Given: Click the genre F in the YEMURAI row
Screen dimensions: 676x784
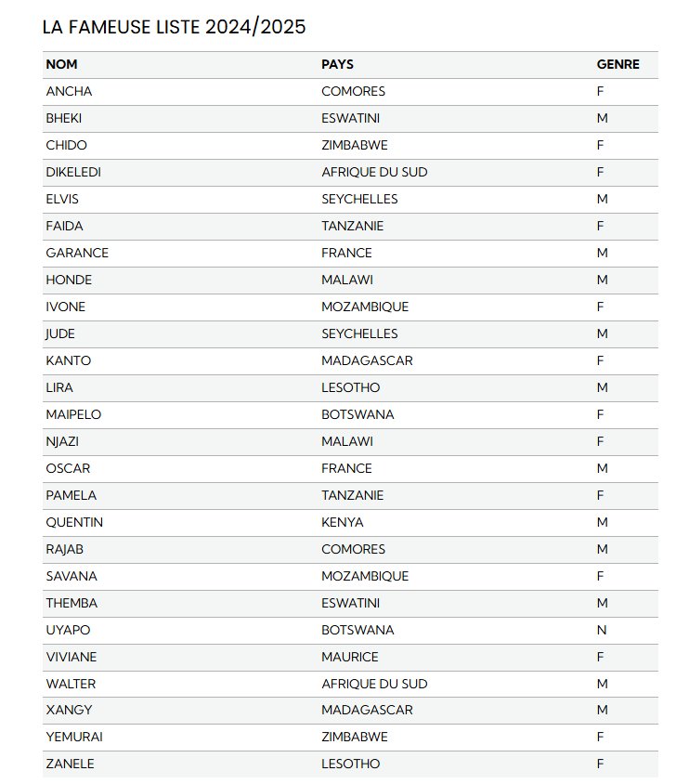Looking at the screenshot, I should (x=600, y=737).
